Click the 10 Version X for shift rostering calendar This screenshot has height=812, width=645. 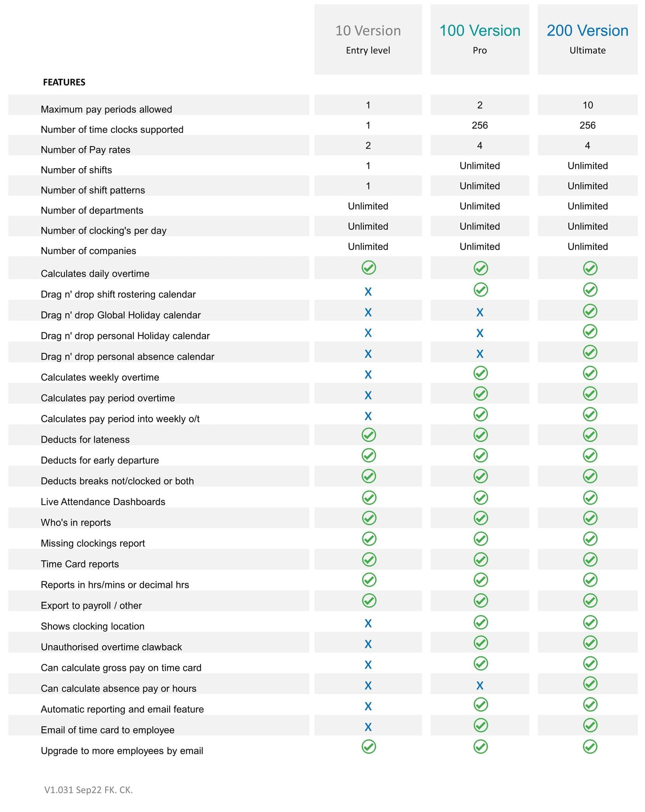[x=368, y=292]
